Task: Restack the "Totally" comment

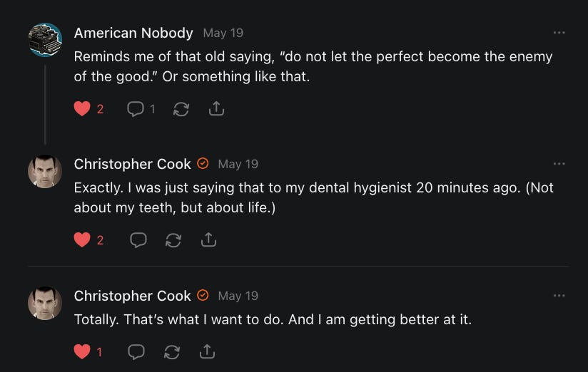Action: 172,351
